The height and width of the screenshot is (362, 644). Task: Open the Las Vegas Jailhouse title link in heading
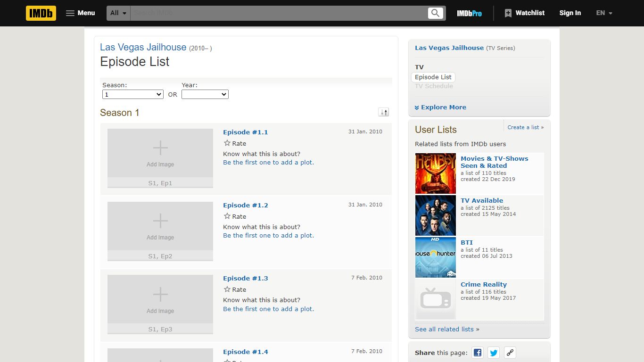point(143,47)
